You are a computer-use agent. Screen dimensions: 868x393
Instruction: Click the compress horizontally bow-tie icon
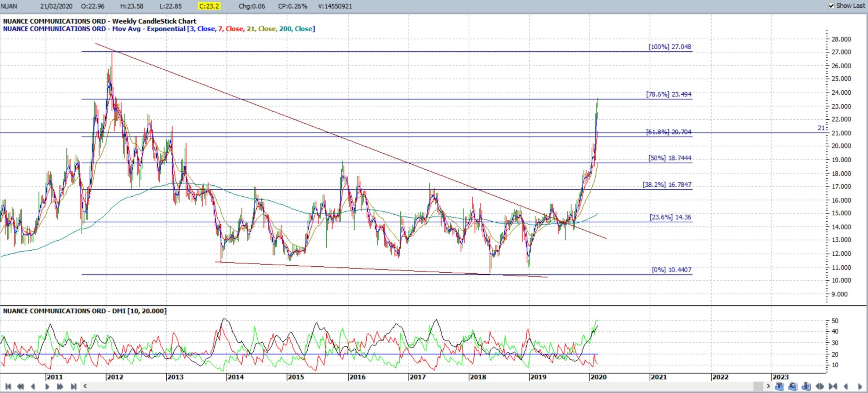[833, 386]
